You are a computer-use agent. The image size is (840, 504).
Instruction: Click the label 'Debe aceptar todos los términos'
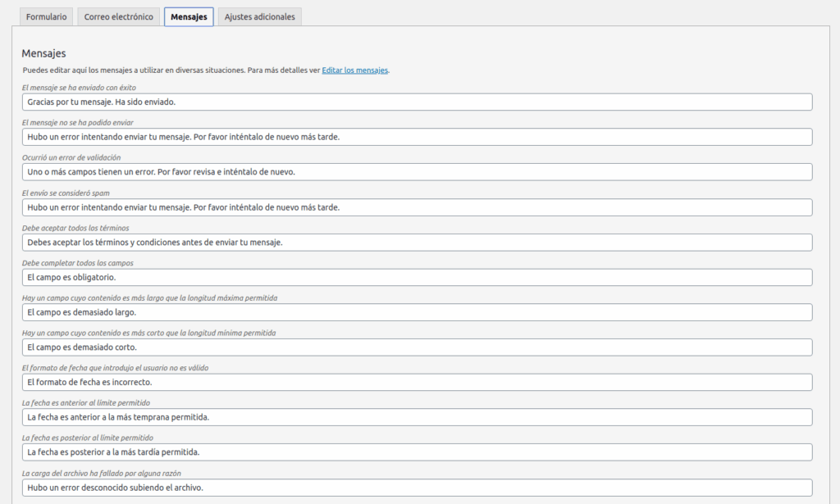75,228
